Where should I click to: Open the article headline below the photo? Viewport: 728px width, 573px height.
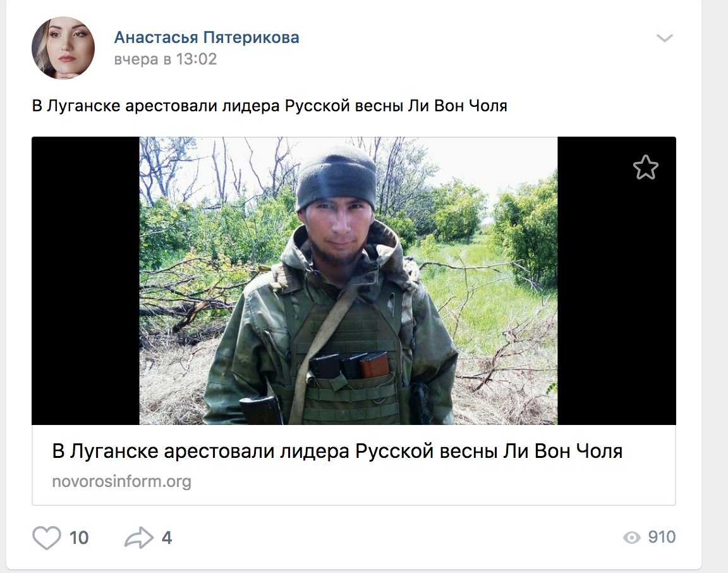[x=337, y=451]
